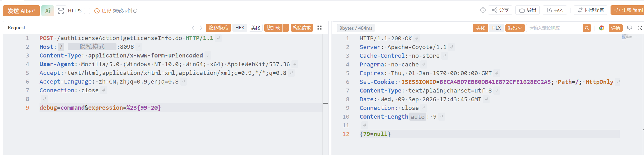Go to previous request arrow
This screenshot has width=644, height=155.
click(193, 28)
